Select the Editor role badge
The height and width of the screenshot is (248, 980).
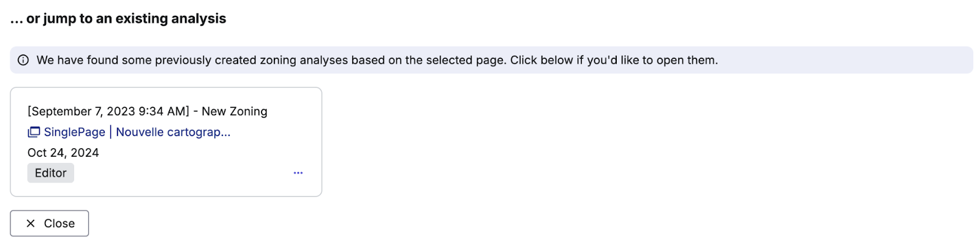(51, 173)
